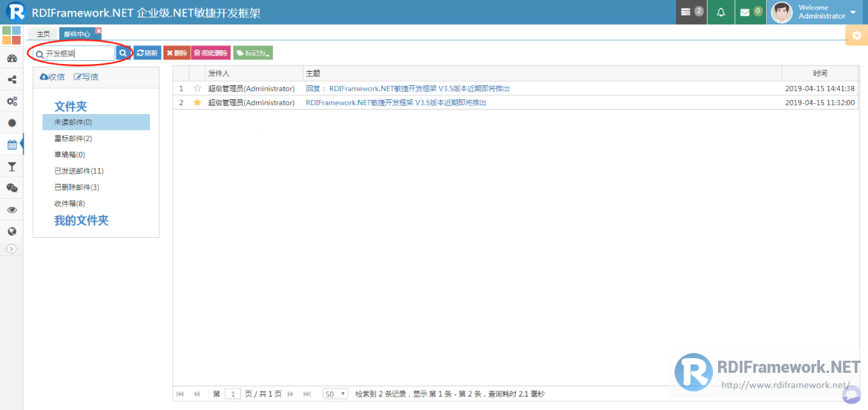Star the first email from Administrator
The width and height of the screenshot is (868, 410).
pos(197,88)
